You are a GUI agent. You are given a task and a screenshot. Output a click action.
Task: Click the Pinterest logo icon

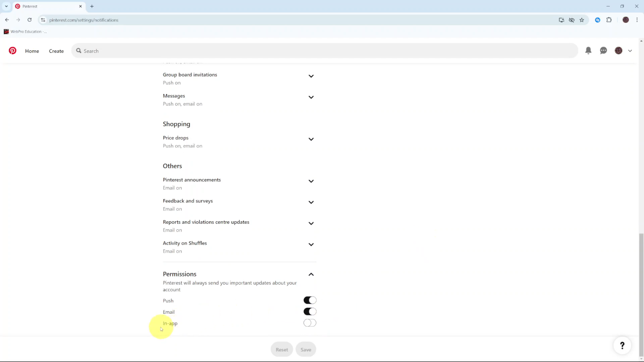point(12,51)
